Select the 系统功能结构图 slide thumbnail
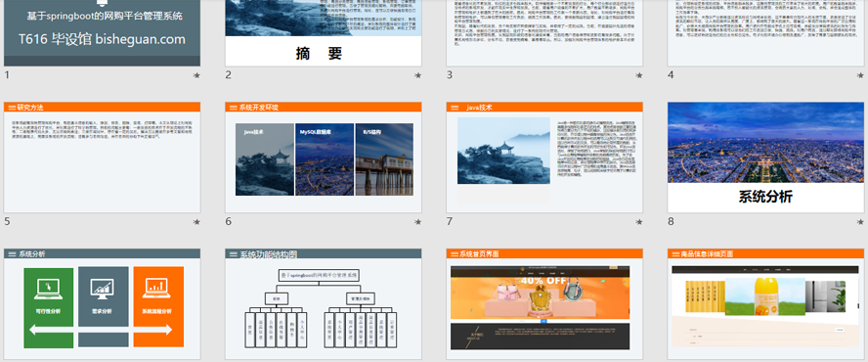 click(x=324, y=304)
